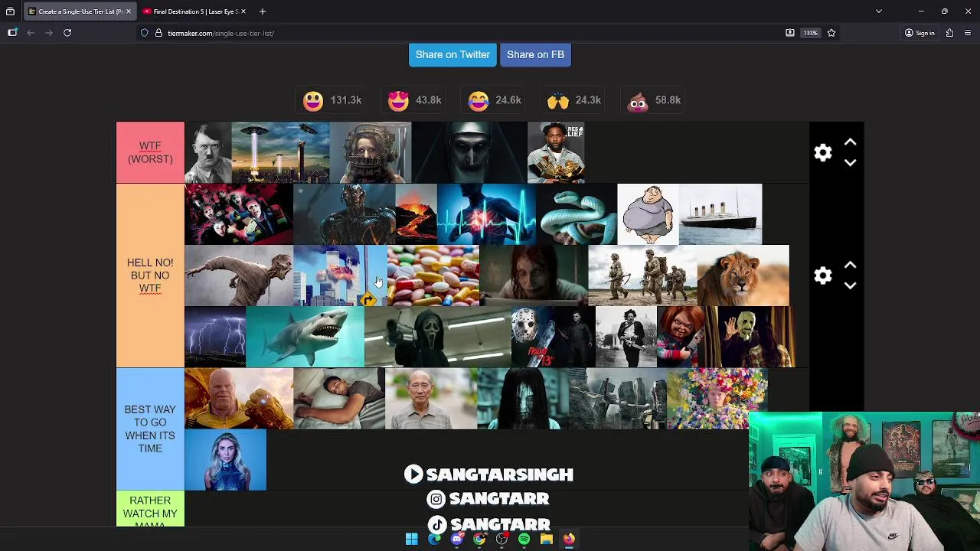This screenshot has height=551, width=980.
Task: Show site security info via padlock icon
Action: (x=158, y=33)
